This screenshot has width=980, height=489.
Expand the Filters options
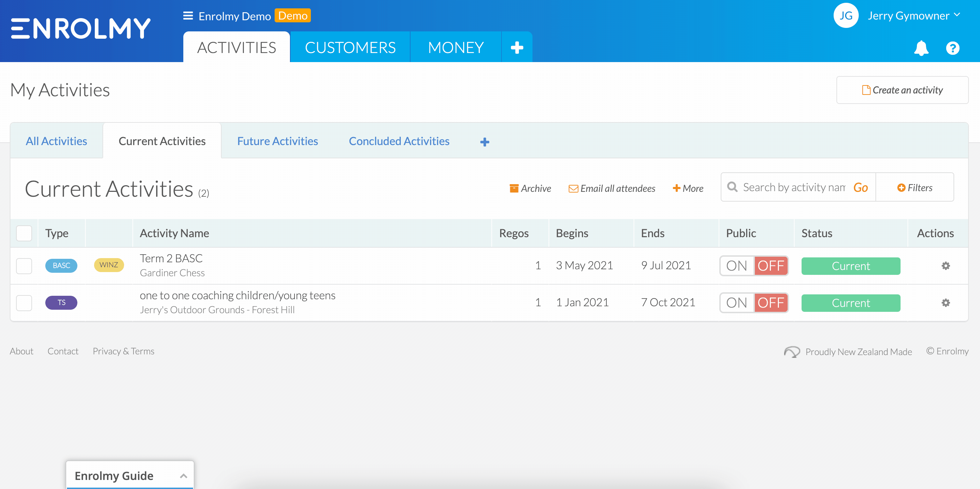point(914,187)
